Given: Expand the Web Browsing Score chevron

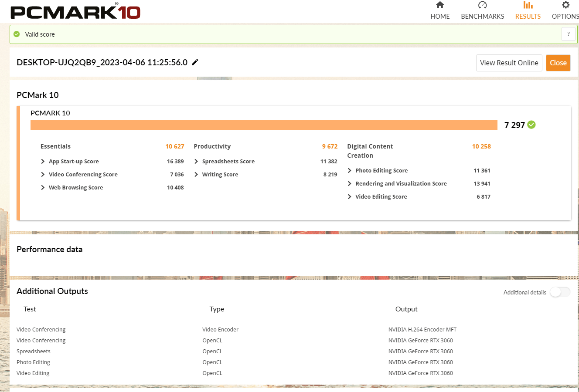Looking at the screenshot, I should (x=43, y=188).
